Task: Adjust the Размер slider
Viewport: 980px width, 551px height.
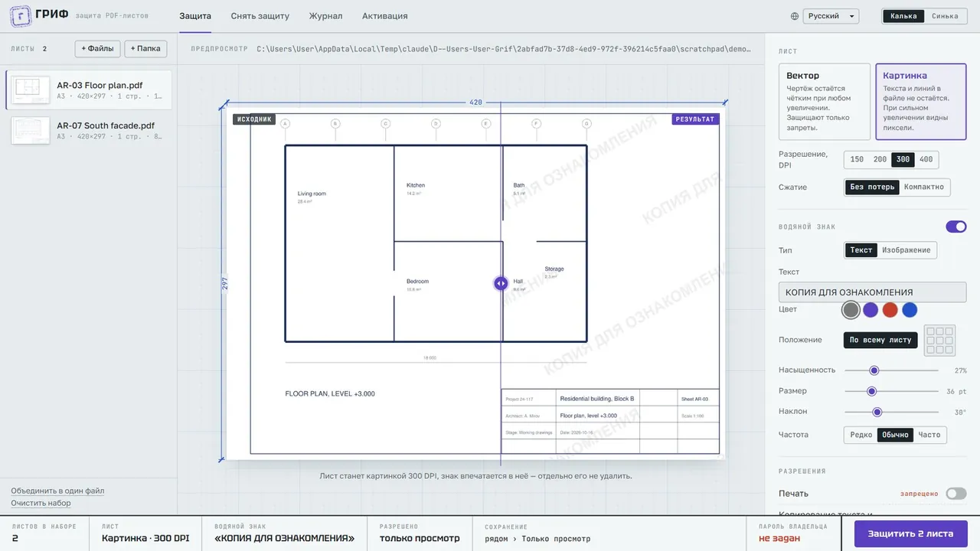Action: [891, 391]
